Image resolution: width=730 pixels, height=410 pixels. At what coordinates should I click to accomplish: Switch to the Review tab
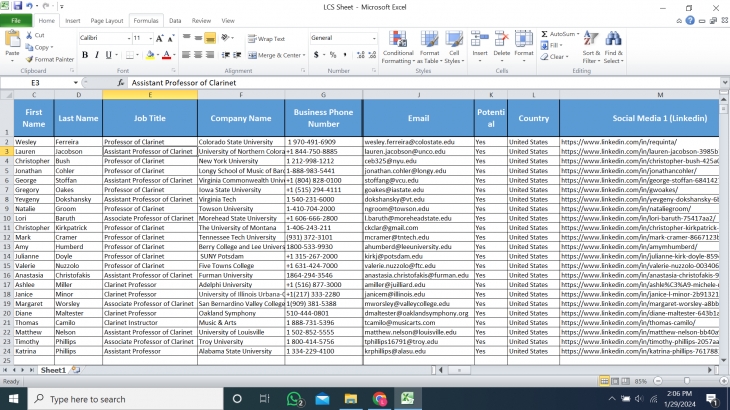coord(201,20)
